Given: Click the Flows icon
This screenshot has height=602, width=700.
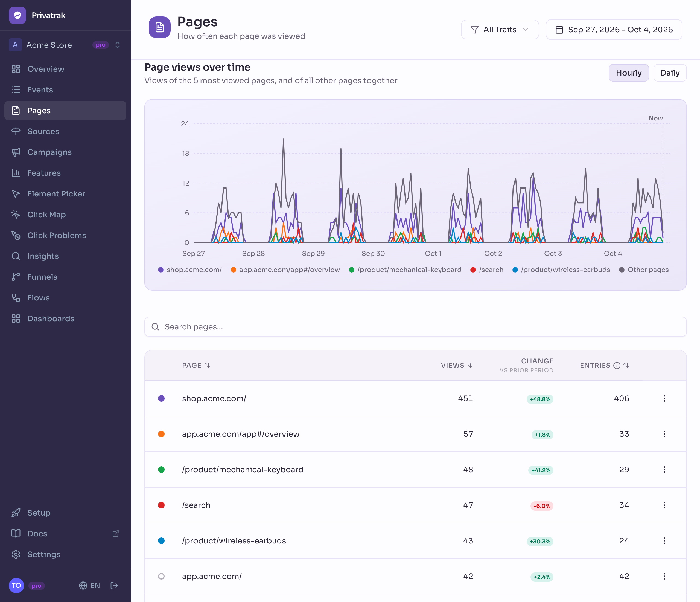Looking at the screenshot, I should (x=16, y=298).
